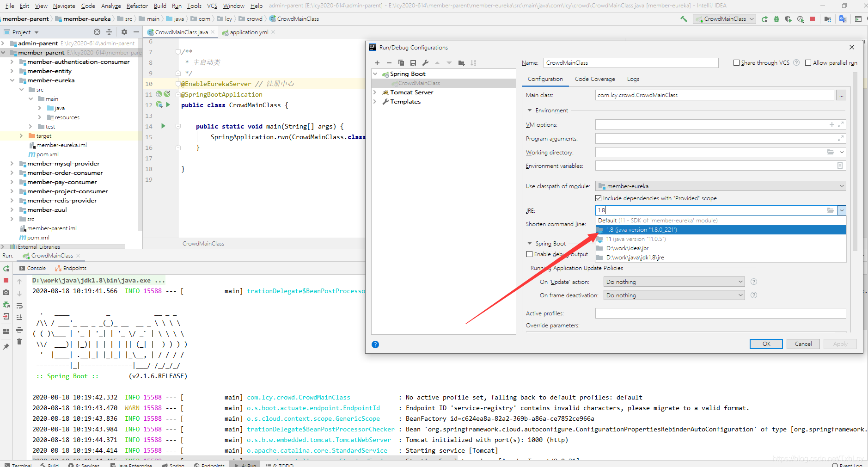
Task: Enable Share through VCS checkbox
Action: click(736, 63)
